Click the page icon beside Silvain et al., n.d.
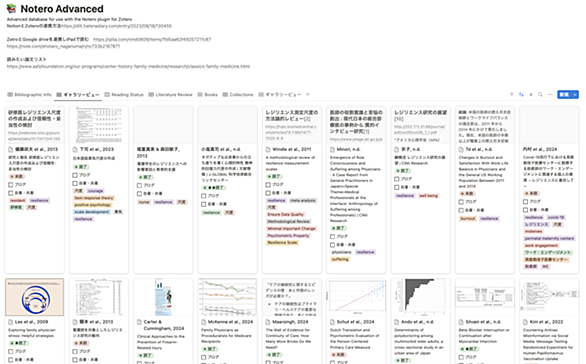The width and height of the screenshot is (586, 364). (461, 322)
